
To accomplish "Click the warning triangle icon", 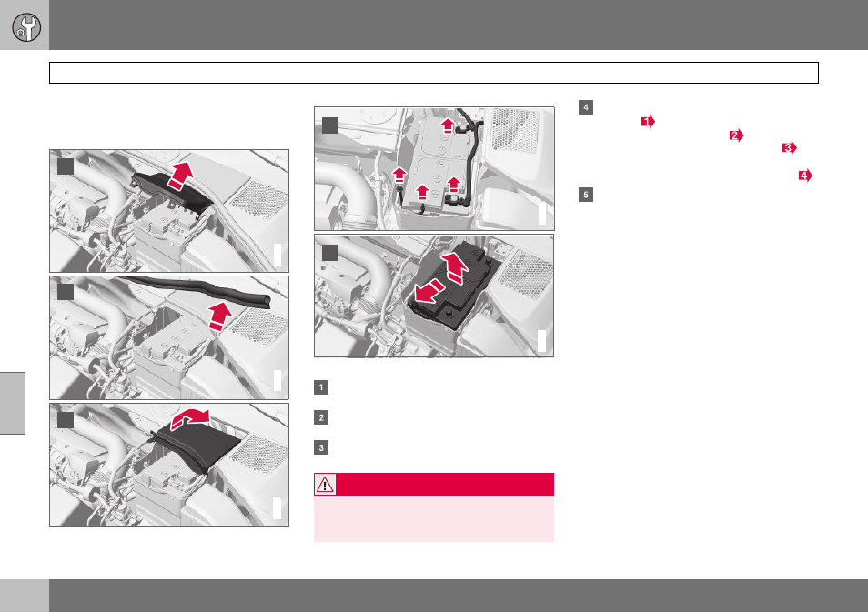I will point(325,485).
